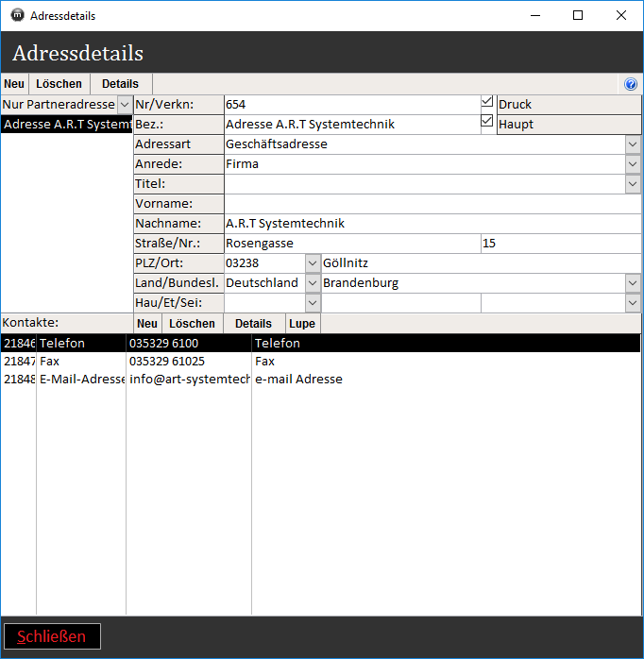This screenshot has height=659, width=644.
Task: Open the Nur Partneradresse filter dropdown
Action: [124, 104]
